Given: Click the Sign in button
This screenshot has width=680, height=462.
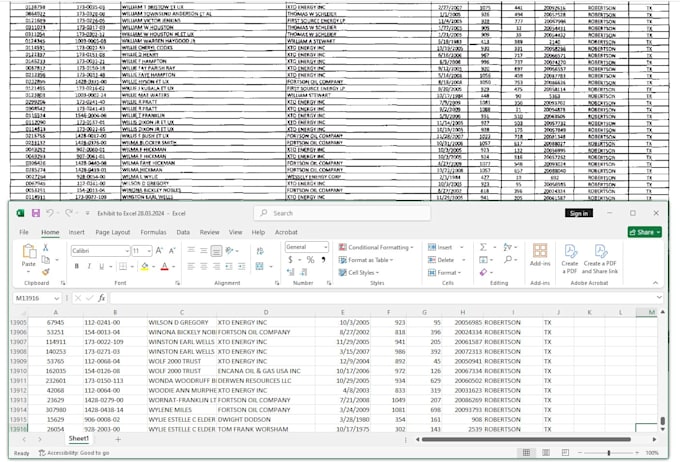Looking at the screenshot, I should point(579,213).
